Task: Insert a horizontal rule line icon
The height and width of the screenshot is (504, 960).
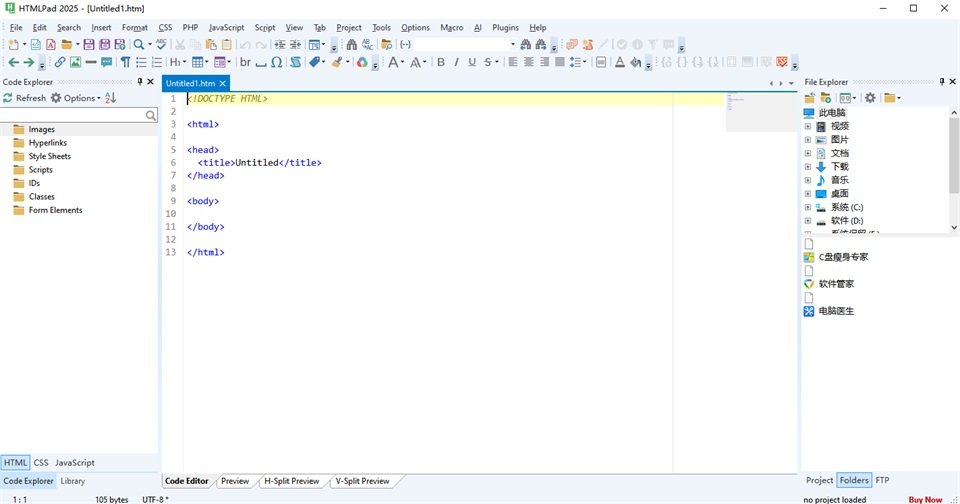Action: click(x=91, y=62)
